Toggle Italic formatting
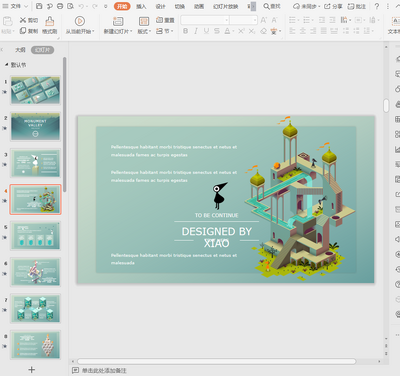Image resolution: width=400 pixels, height=376 pixels. [196, 31]
